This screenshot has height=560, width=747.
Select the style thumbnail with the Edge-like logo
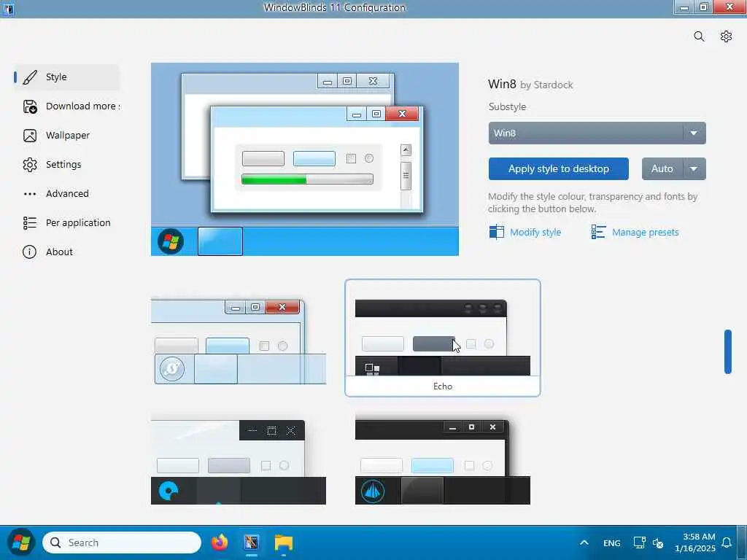pyautogui.click(x=239, y=462)
